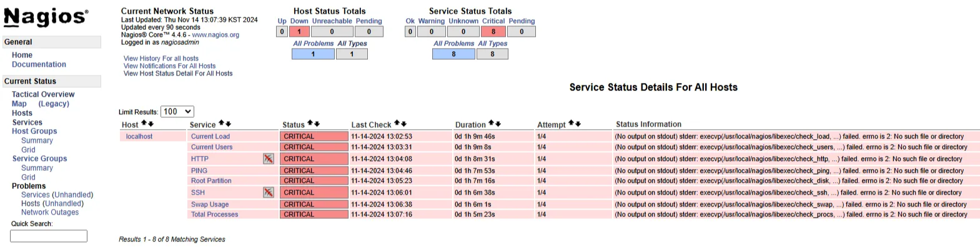
Task: Open Grid under Service Groups
Action: pyautogui.click(x=28, y=177)
